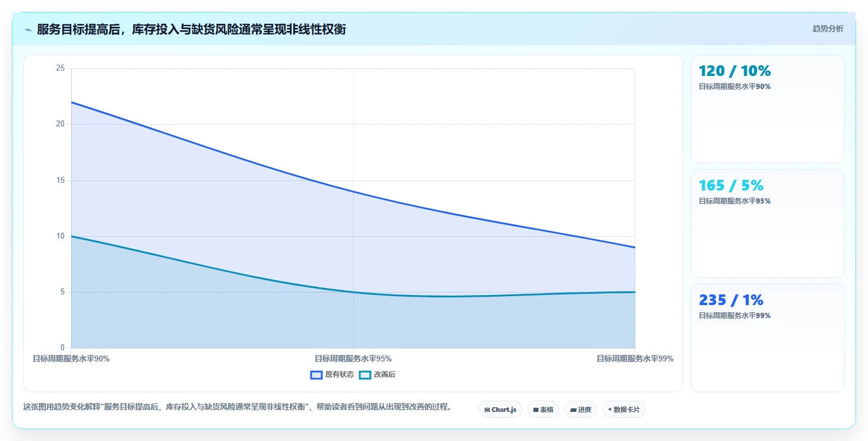The width and height of the screenshot is (868, 441).
Task: Click the chart title 服务目标提高后 heading text
Action: 191,29
